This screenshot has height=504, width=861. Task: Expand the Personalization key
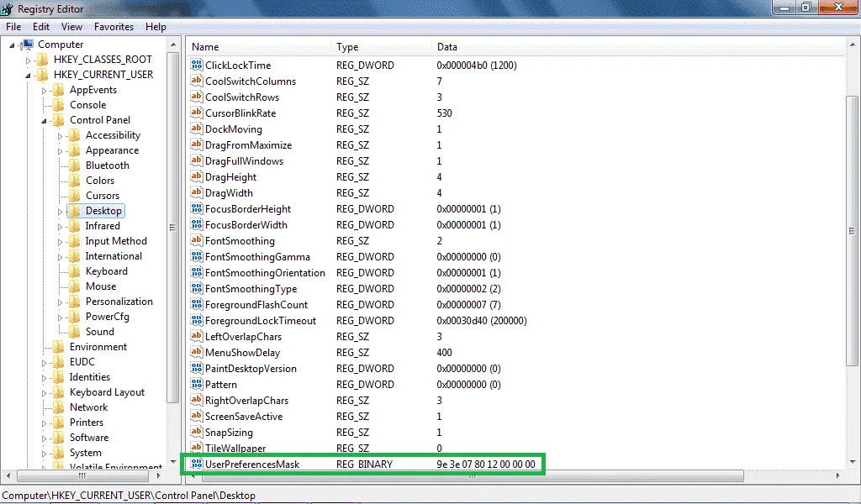[60, 302]
